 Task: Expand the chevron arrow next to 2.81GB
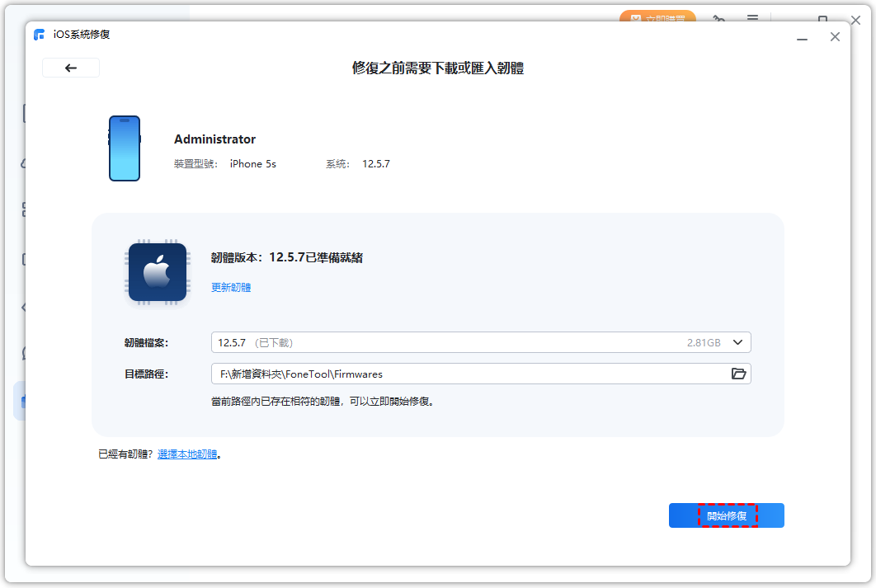738,343
